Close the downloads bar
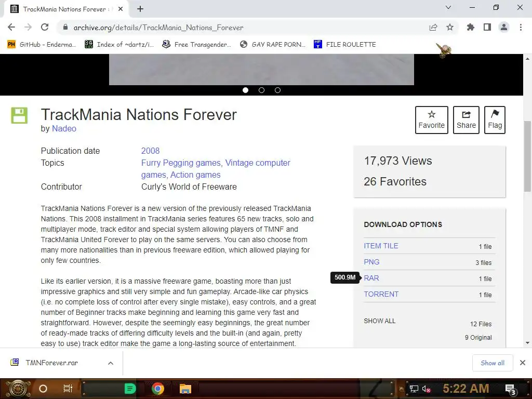Viewport: 532px width, 399px height. point(523,363)
